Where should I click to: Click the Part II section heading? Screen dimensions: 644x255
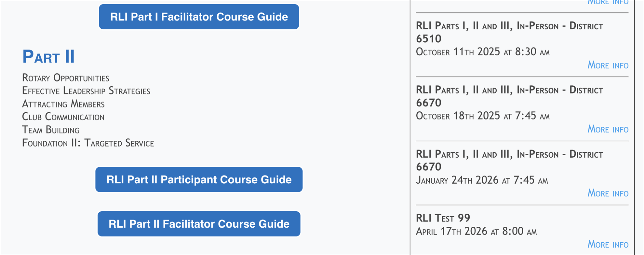click(48, 56)
